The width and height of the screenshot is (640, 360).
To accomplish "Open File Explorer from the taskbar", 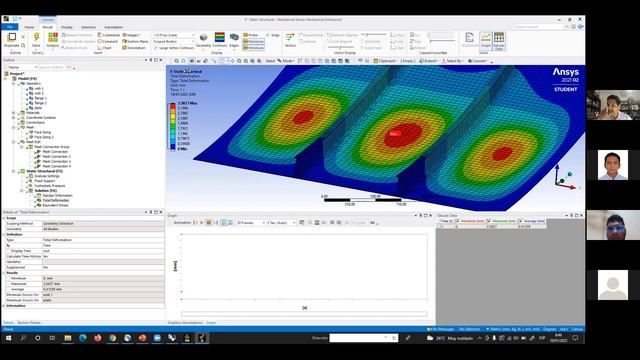I will pyautogui.click(x=67, y=338).
